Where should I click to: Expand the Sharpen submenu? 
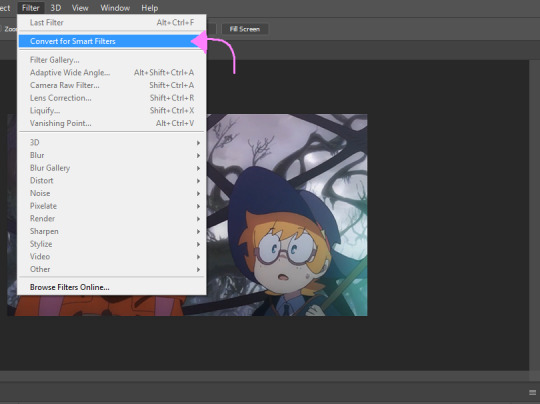[112, 231]
